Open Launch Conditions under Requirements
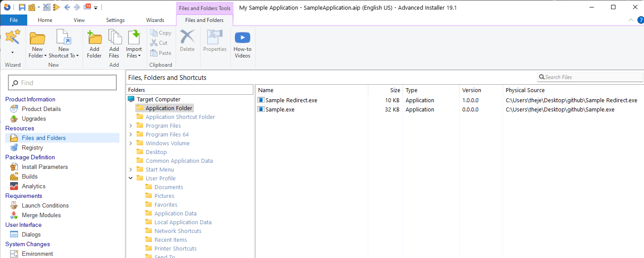Screen dimensions: 644x258 click(x=44, y=205)
